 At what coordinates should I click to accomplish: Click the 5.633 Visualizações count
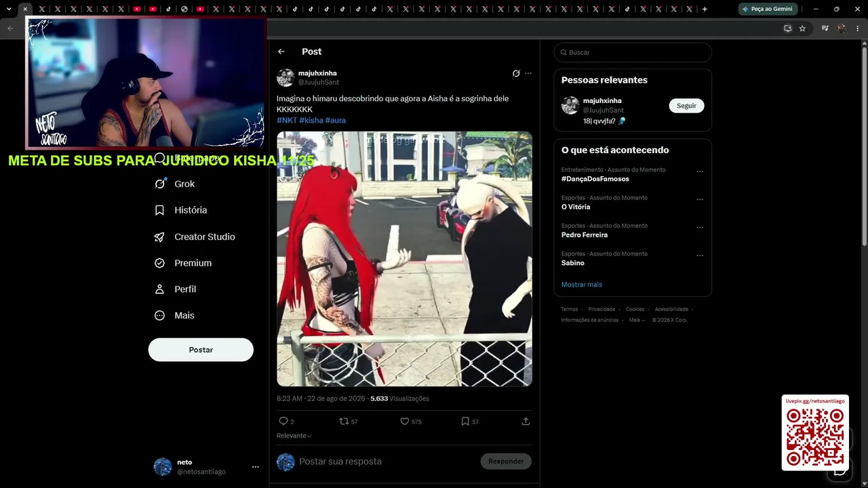399,399
